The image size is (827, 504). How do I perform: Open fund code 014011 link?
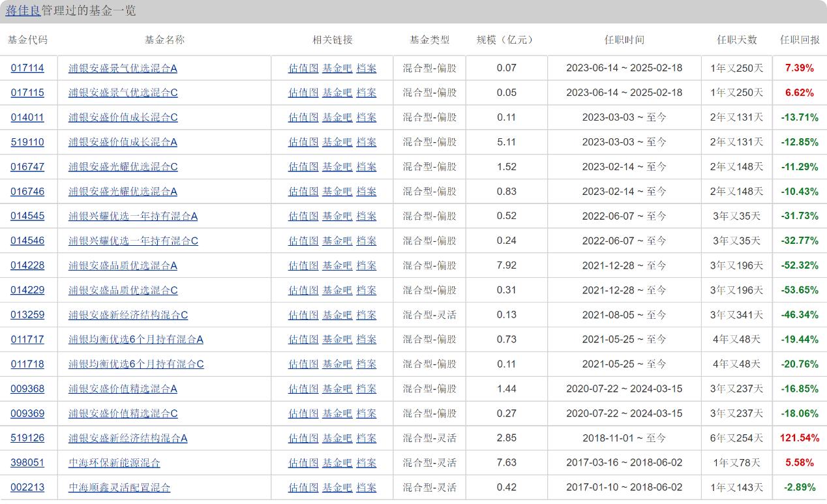coord(27,117)
